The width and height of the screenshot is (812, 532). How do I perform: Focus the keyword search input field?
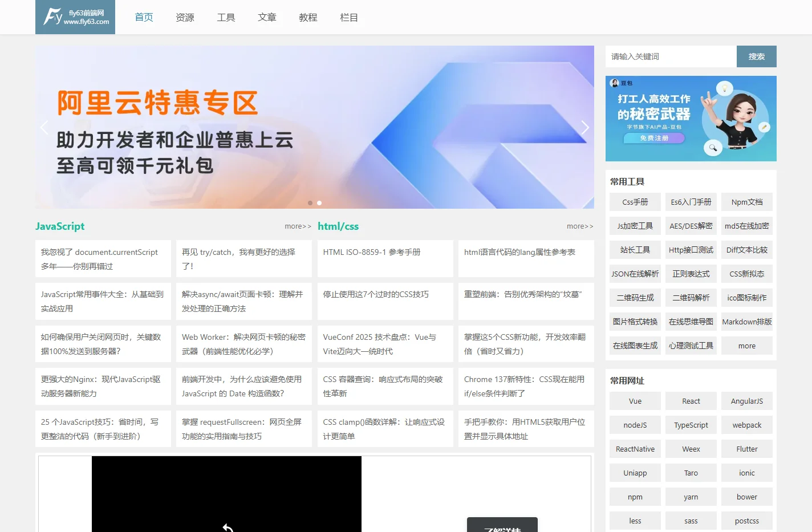[671, 56]
